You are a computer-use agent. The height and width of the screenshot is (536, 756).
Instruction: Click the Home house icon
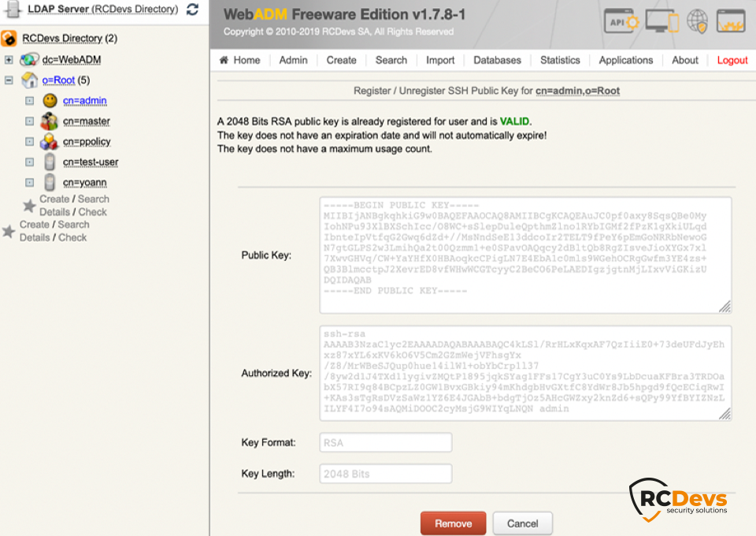[x=224, y=60]
